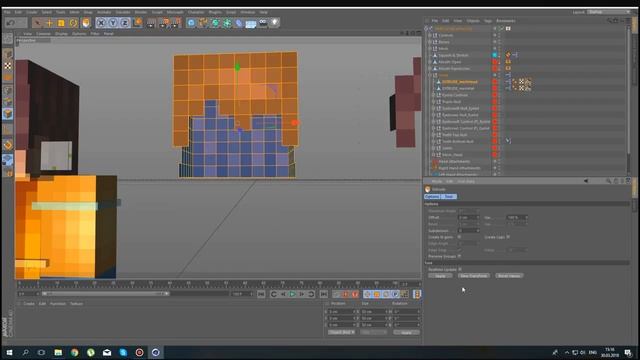Viewport: 640px width, 360px height.
Task: Toggle the Realtime Update checkbox
Action: (x=460, y=269)
